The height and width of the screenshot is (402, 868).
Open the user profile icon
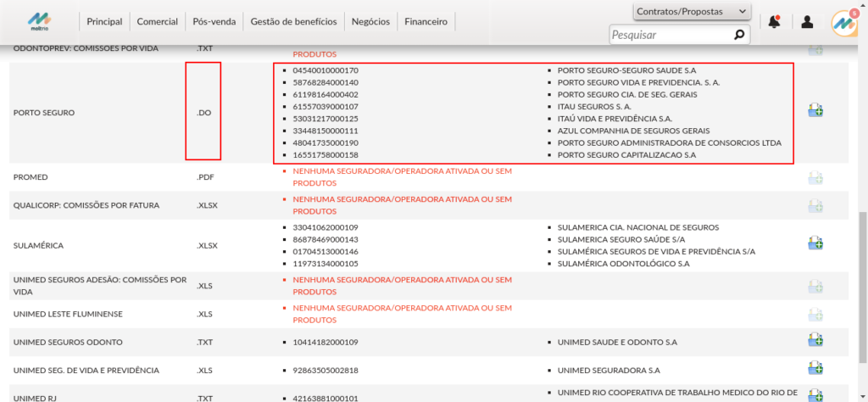[x=807, y=22]
